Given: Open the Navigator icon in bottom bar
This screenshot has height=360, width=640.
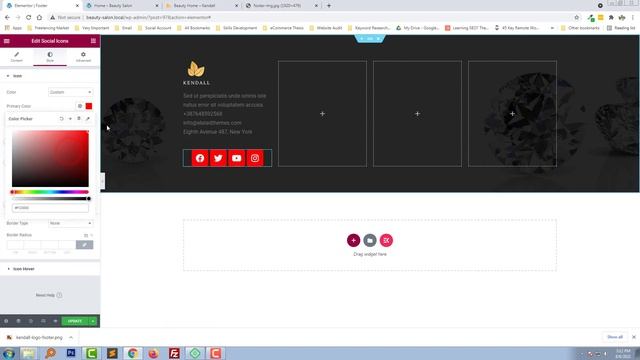Looking at the screenshot, I should pyautogui.click(x=18, y=321).
